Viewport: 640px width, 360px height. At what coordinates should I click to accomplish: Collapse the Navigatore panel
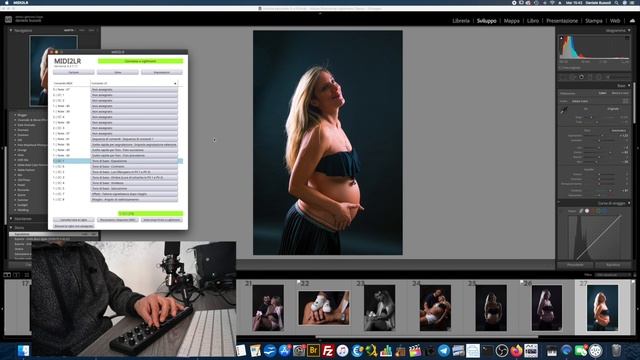[11, 30]
